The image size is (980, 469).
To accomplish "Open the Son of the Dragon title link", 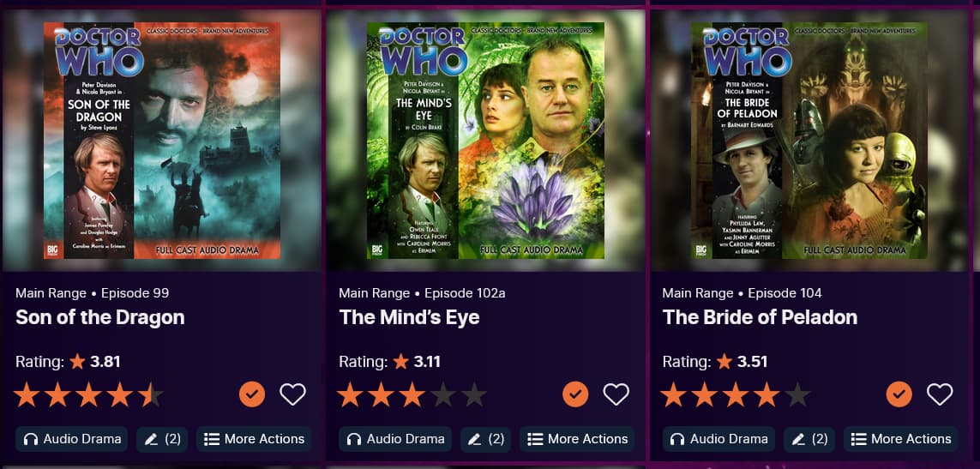I will pyautogui.click(x=100, y=317).
